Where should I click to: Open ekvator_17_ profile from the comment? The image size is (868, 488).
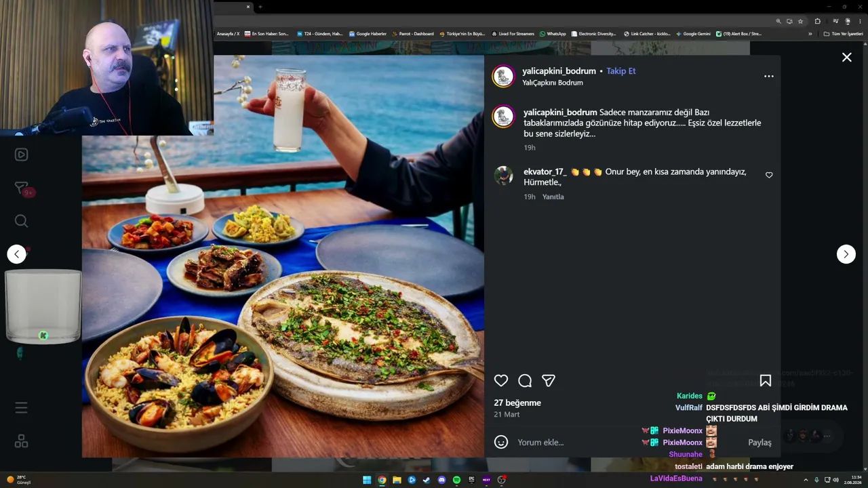(x=545, y=171)
